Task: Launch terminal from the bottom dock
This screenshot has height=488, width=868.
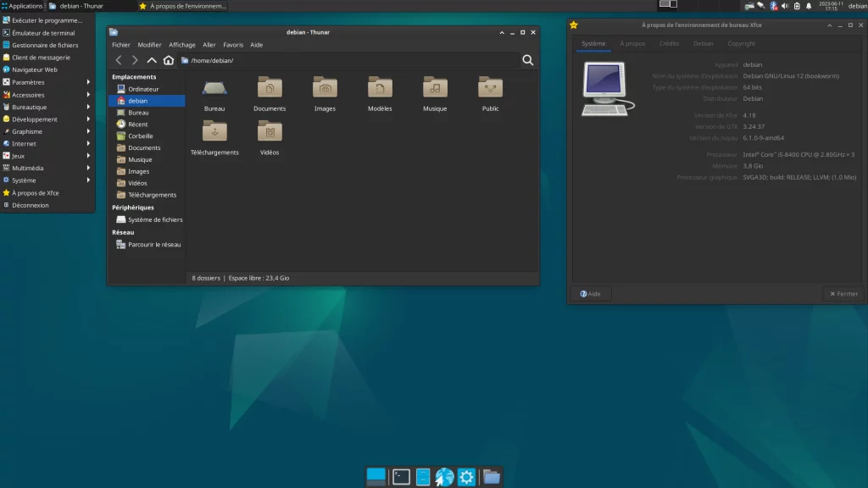Action: [401, 477]
